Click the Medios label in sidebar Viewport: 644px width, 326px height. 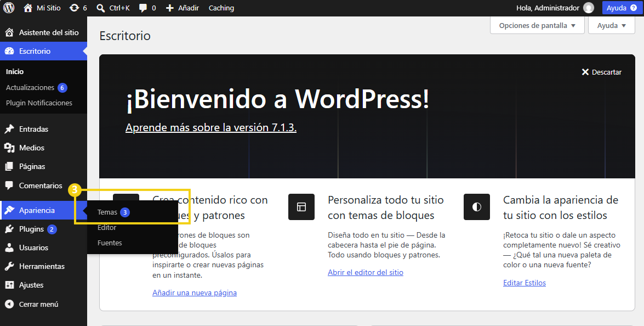pos(32,148)
